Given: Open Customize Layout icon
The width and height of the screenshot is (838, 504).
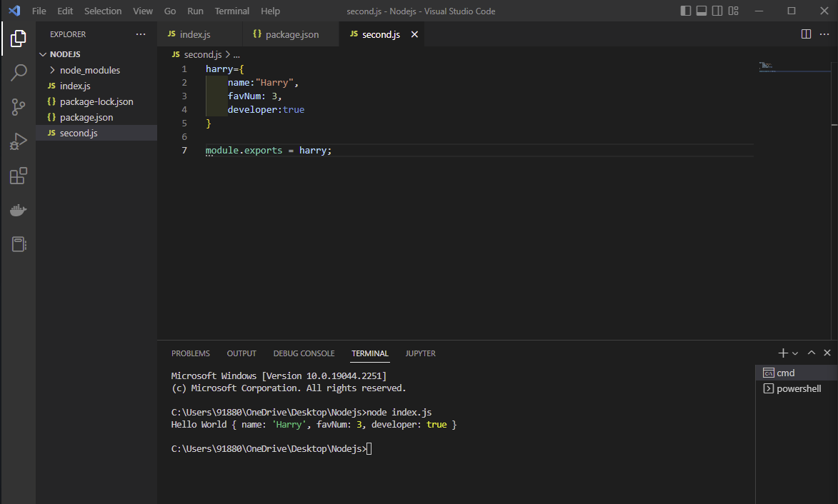Looking at the screenshot, I should tap(733, 11).
